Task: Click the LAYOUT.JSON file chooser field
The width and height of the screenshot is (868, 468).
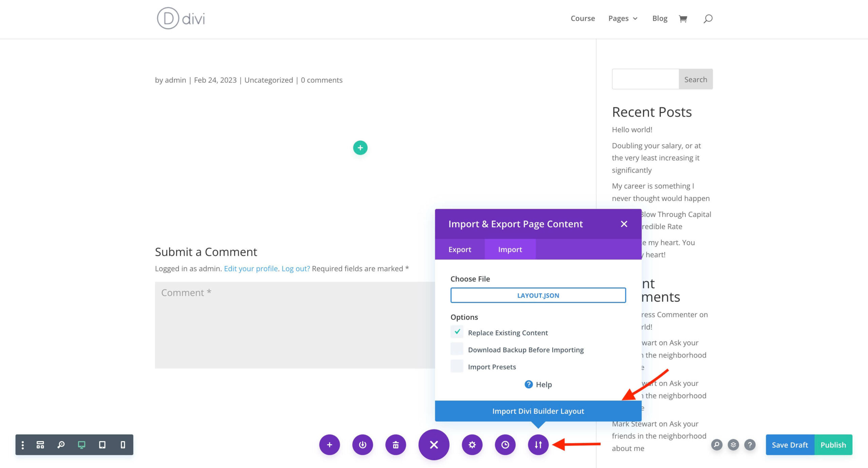Action: click(x=538, y=295)
